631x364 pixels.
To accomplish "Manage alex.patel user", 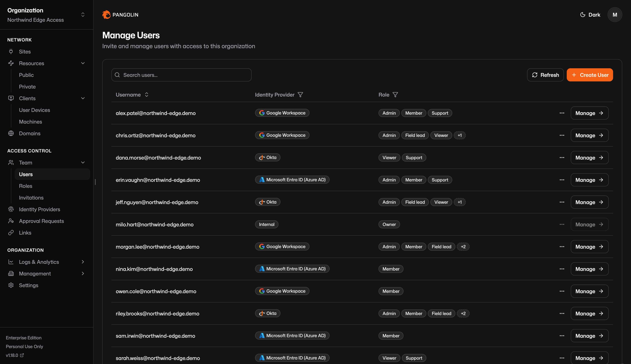I will [x=589, y=113].
